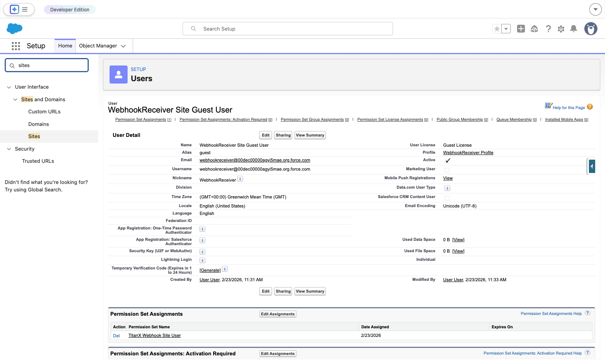Click the Salesforce cloud logo
Image resolution: width=605 pixels, height=364 pixels.
(15, 29)
